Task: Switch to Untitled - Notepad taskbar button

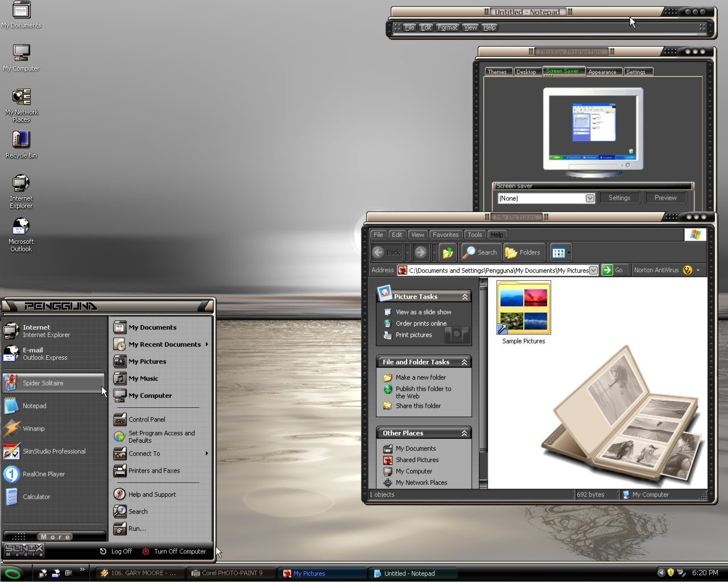Action: 413,573
